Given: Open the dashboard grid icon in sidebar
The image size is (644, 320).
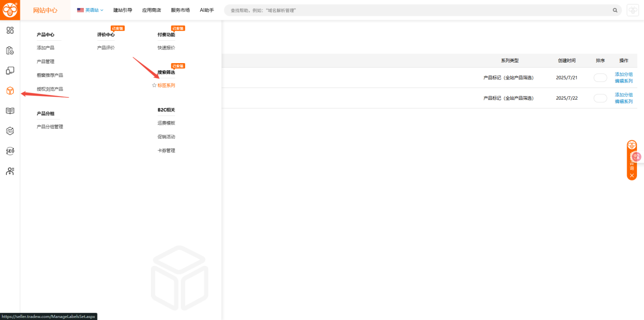Looking at the screenshot, I should [x=10, y=30].
